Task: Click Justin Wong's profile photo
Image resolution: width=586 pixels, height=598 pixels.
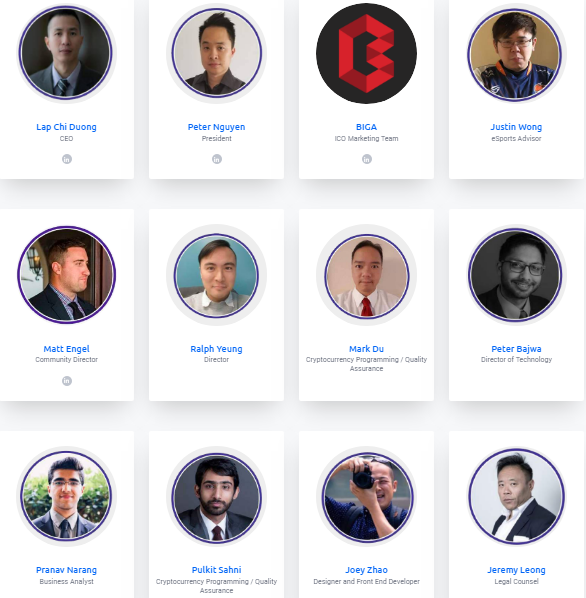Action: [x=515, y=54]
